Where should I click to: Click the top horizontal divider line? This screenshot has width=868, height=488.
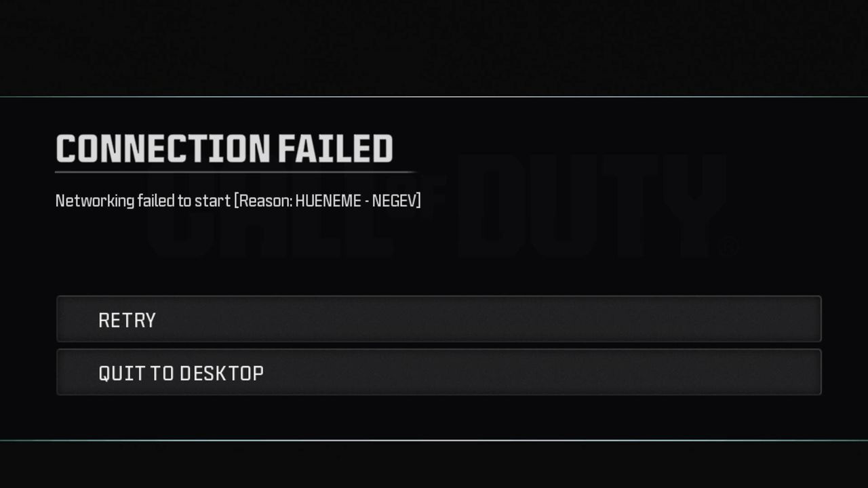coord(434,97)
